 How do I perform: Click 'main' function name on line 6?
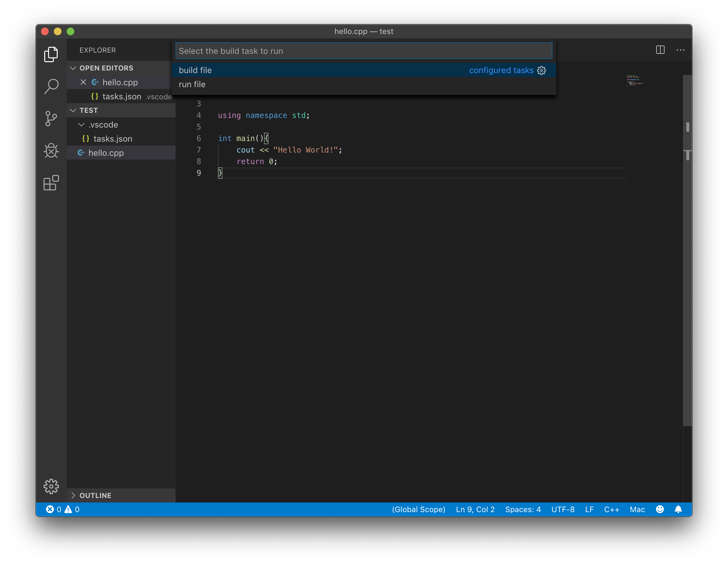[x=245, y=138]
